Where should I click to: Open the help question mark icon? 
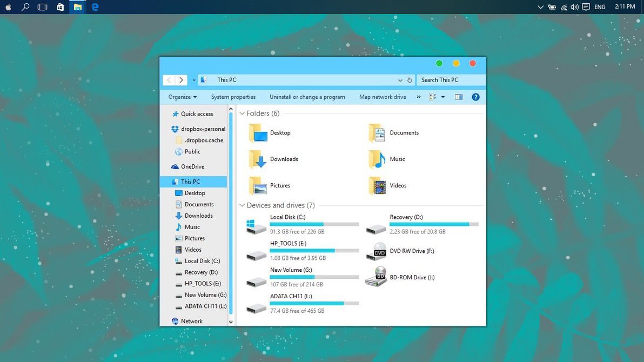click(475, 97)
